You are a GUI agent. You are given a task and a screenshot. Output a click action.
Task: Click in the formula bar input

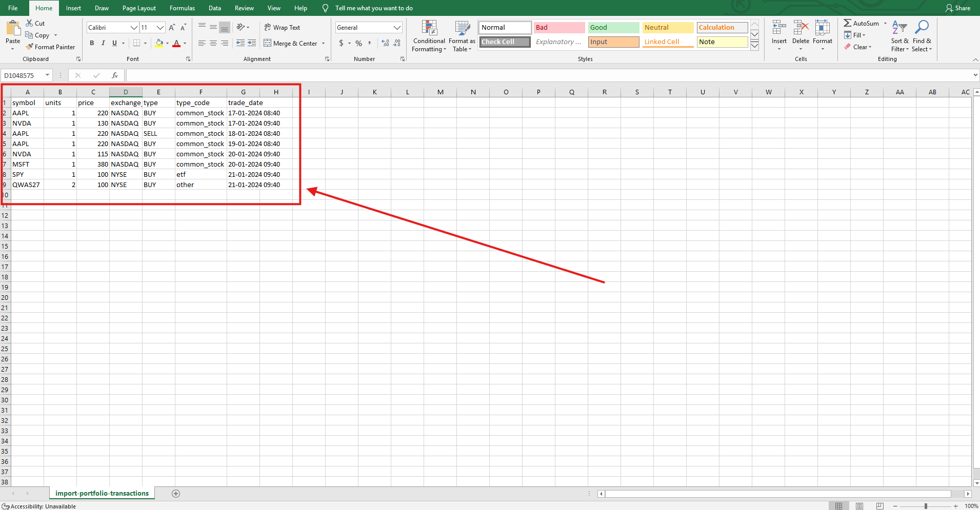(x=549, y=75)
